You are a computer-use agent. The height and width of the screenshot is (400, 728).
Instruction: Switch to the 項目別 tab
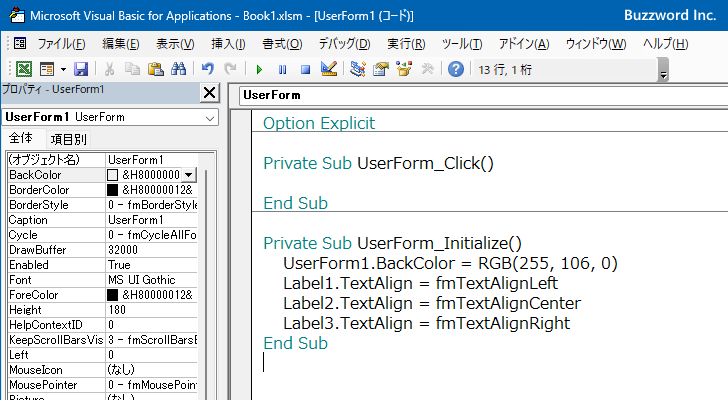tap(68, 139)
